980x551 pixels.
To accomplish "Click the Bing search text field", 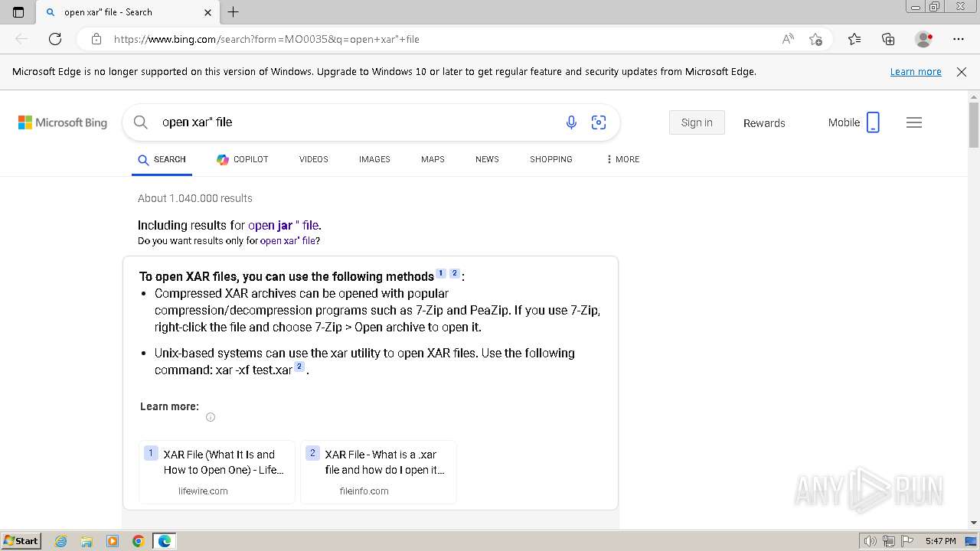I will (x=356, y=122).
